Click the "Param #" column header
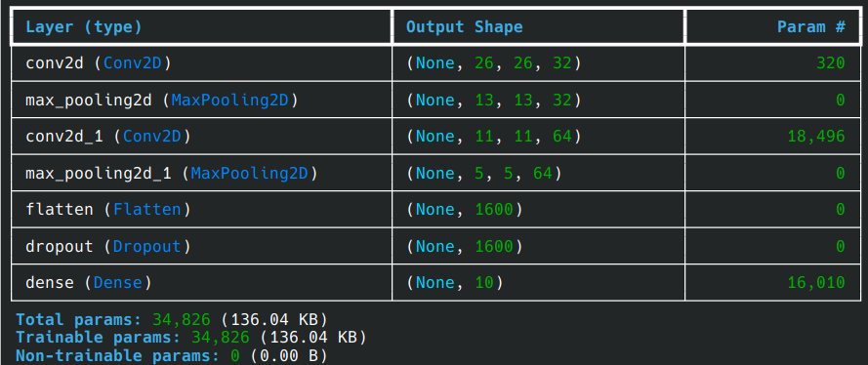Image resolution: width=868 pixels, height=365 pixels. [811, 26]
